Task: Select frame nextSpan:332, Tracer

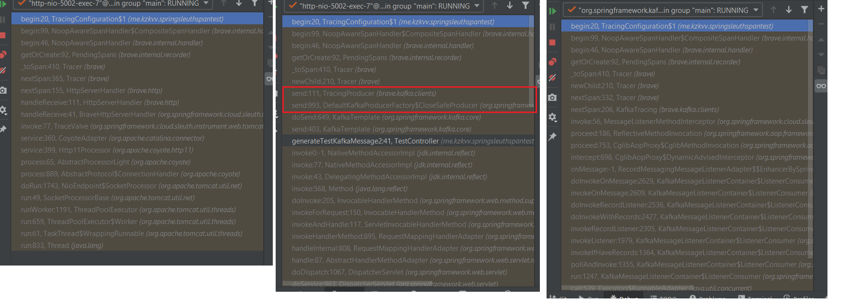Action: 687,98
